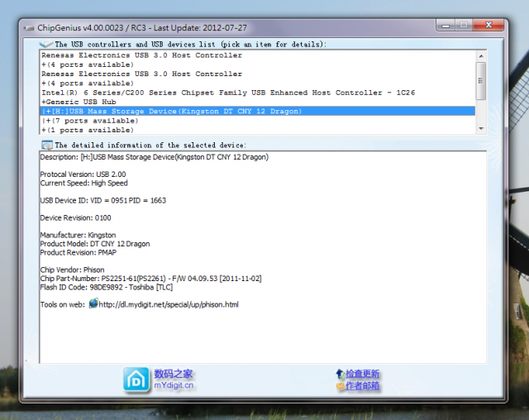Click the 检查更新 check update link
Image resolution: width=529 pixels, height=420 pixels.
click(362, 374)
